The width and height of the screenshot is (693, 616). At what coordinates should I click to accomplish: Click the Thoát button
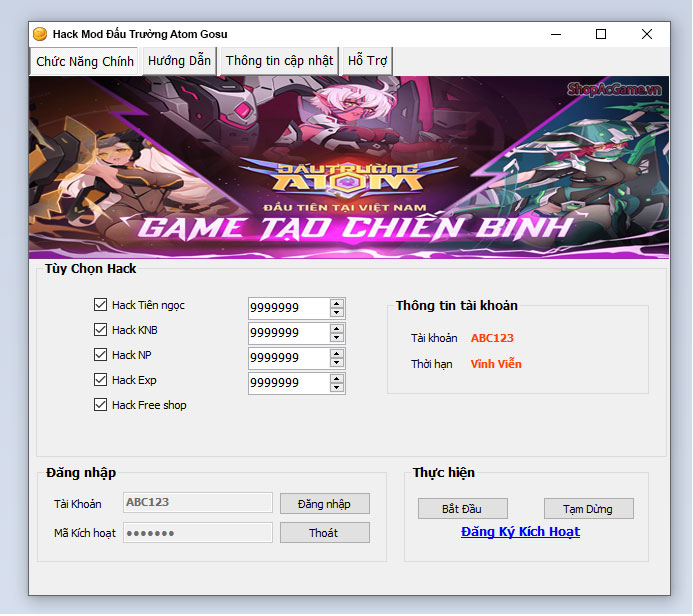tap(324, 533)
